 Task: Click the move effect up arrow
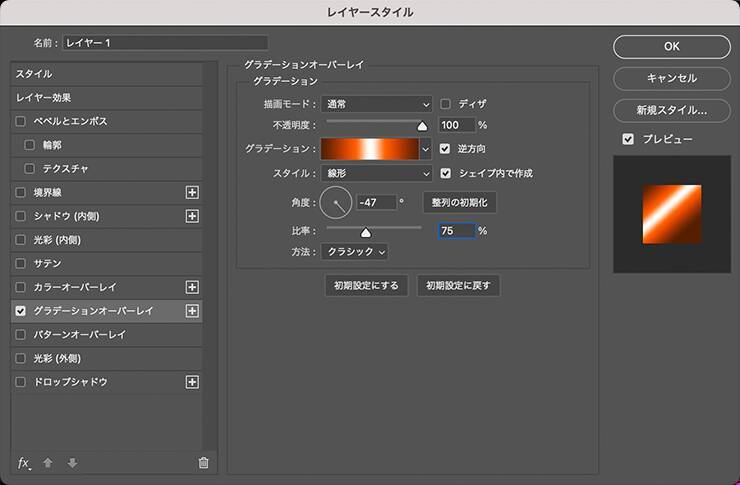point(48,462)
